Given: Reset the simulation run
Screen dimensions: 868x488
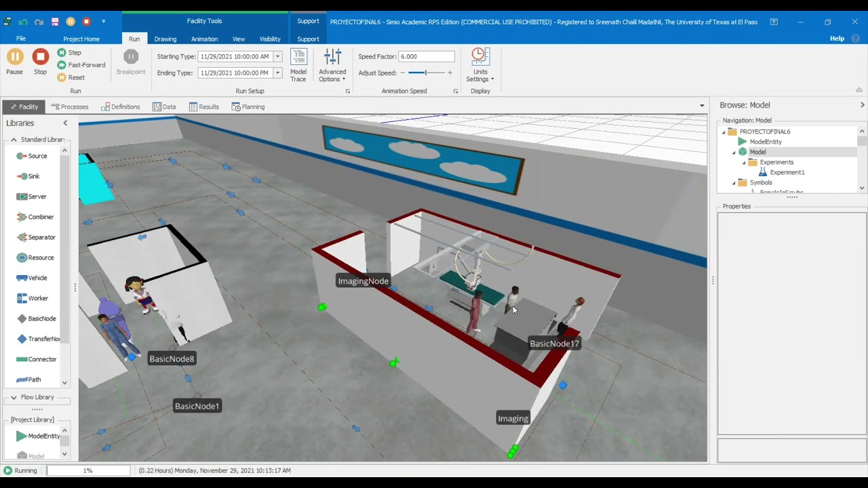Looking at the screenshot, I should [71, 77].
